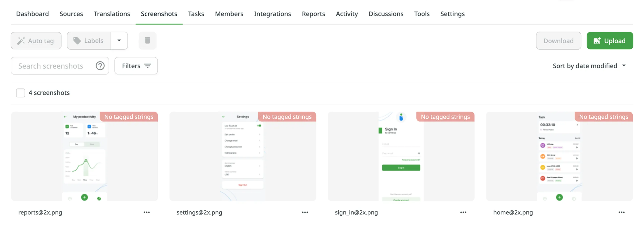Open the search help question mark icon
Image resolution: width=644 pixels, height=227 pixels.
coord(100,66)
